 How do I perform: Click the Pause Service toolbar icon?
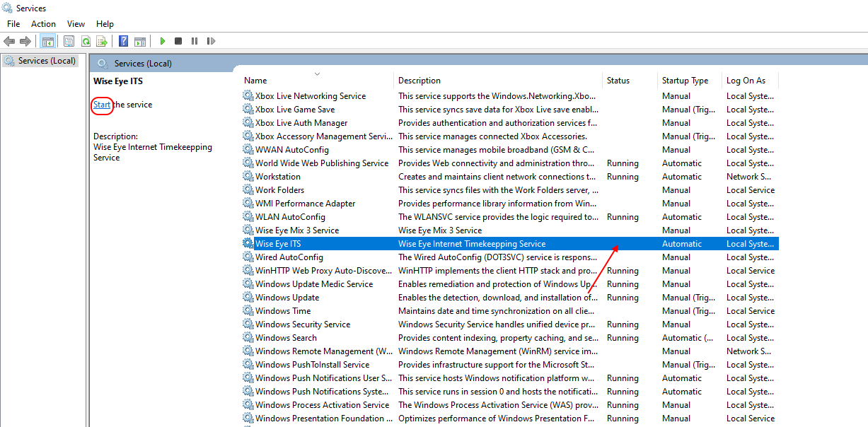click(x=195, y=42)
